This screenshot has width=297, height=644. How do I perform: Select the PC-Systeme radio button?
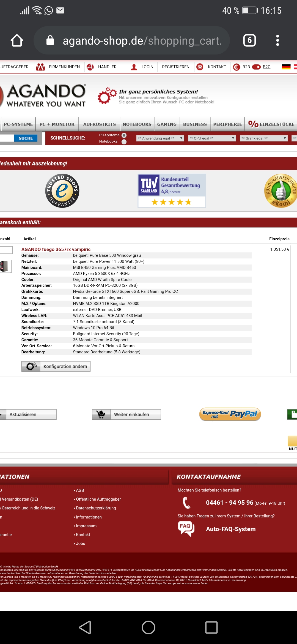[x=124, y=135]
